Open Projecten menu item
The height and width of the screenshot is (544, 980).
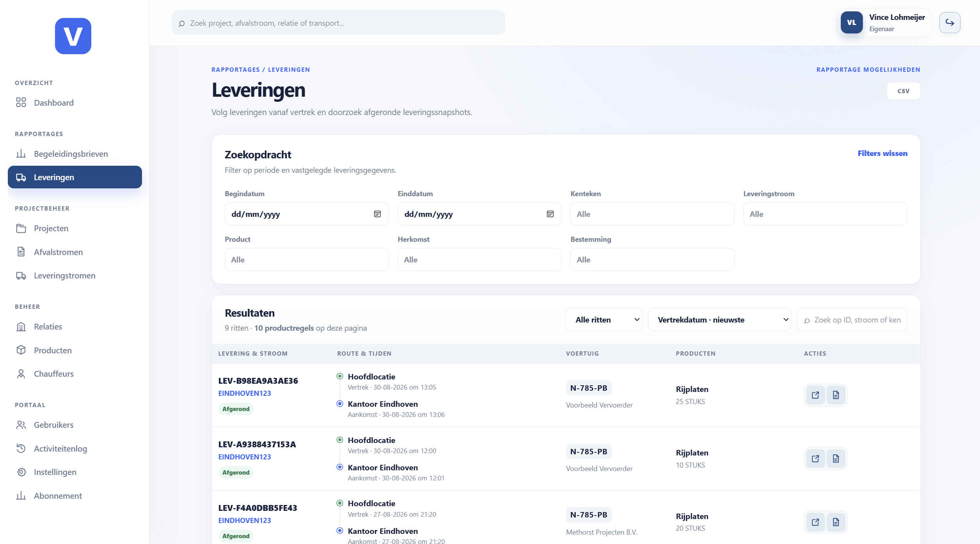pos(75,229)
